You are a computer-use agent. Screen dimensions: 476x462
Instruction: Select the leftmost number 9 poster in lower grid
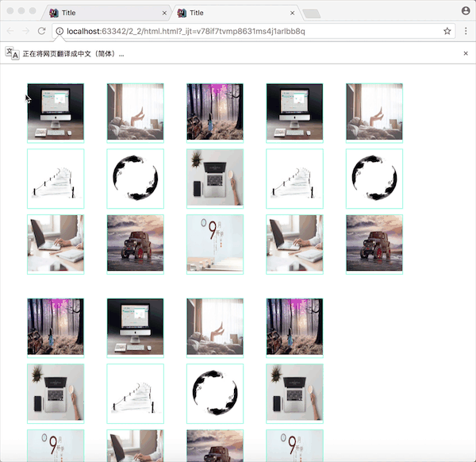(x=56, y=445)
